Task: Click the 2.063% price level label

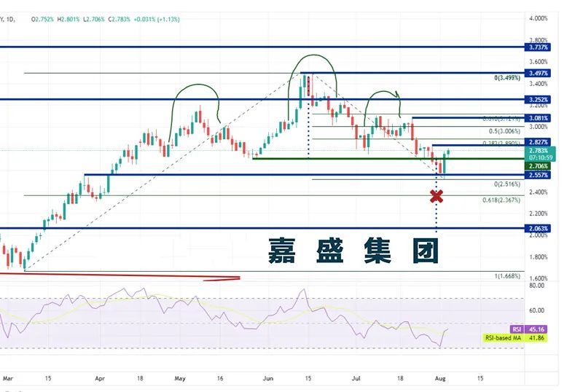Action: point(538,228)
